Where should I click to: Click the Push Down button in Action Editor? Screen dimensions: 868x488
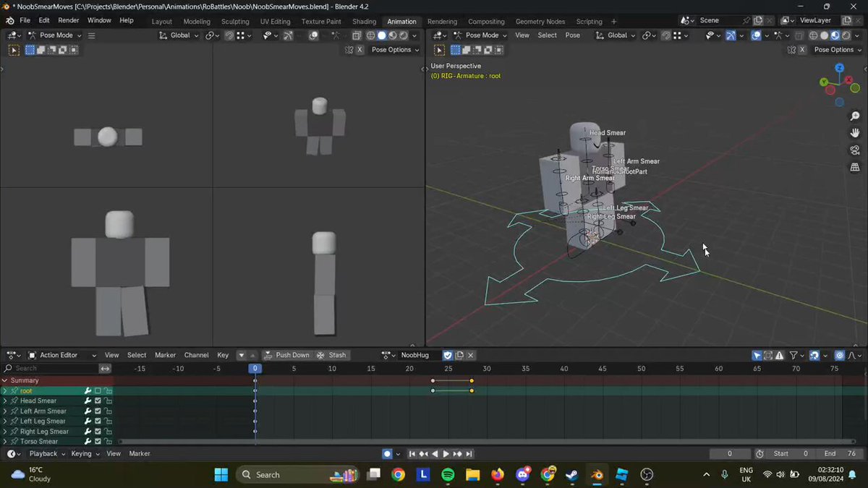coord(286,355)
